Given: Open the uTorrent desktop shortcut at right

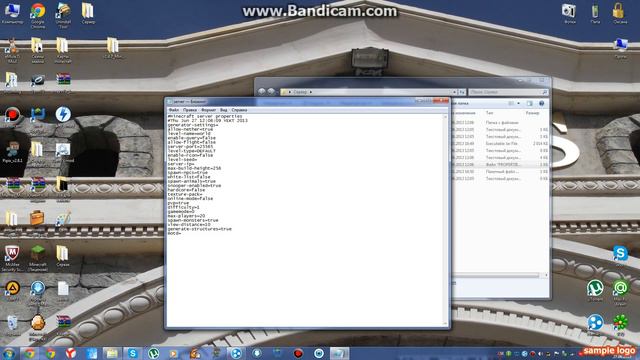Looking at the screenshot, I should tap(595, 290).
